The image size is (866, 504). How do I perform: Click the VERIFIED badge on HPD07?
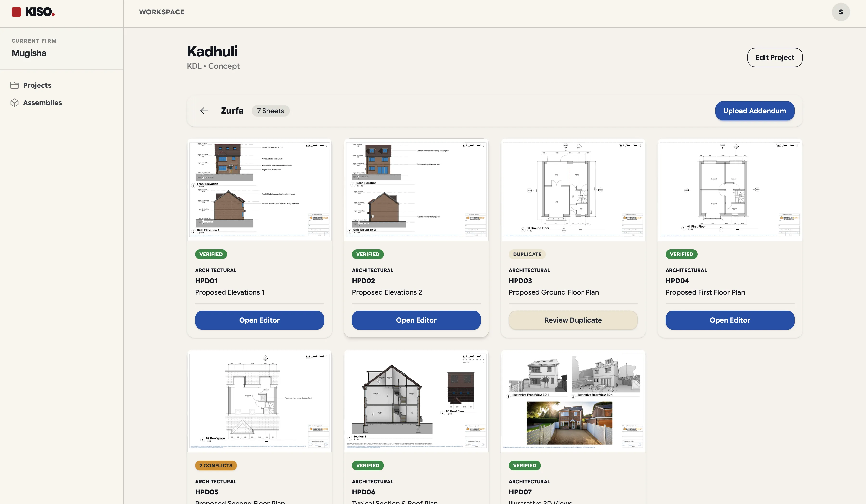(x=525, y=466)
